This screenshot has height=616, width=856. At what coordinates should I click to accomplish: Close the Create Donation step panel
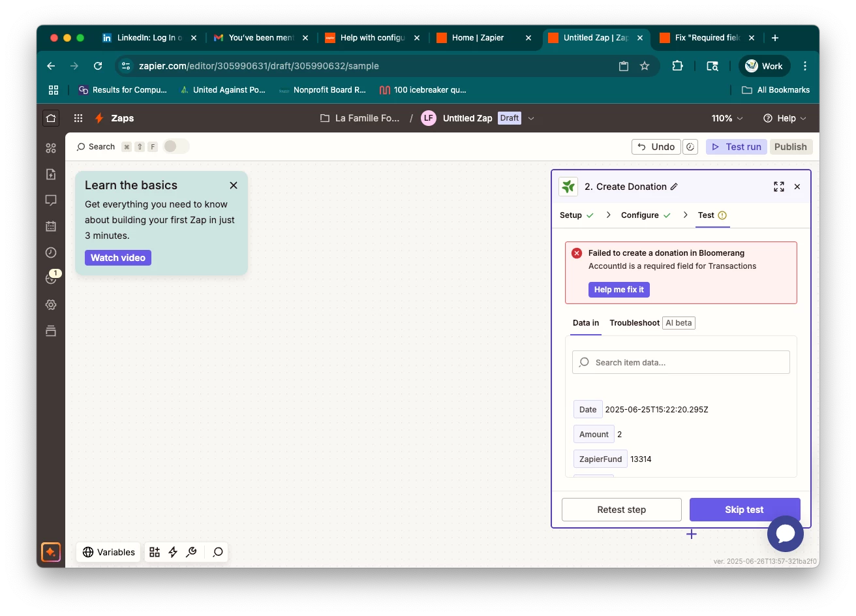797,187
